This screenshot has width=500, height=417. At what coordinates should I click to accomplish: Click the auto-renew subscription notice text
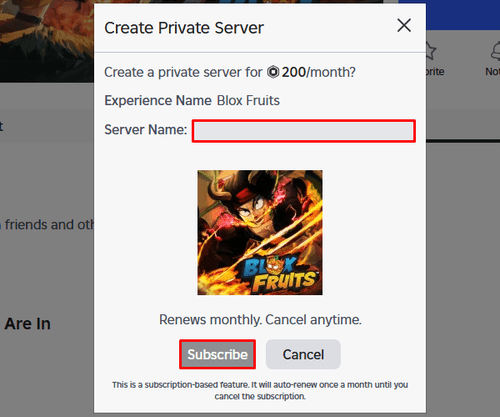point(260,390)
